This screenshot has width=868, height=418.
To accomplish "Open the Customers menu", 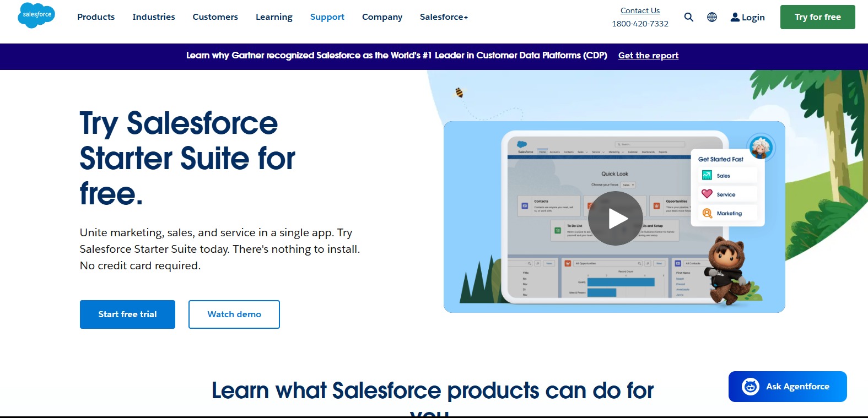I will 215,17.
